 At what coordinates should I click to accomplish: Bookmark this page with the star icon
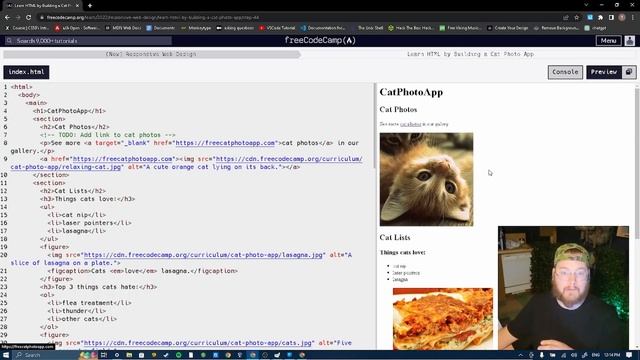coord(576,18)
